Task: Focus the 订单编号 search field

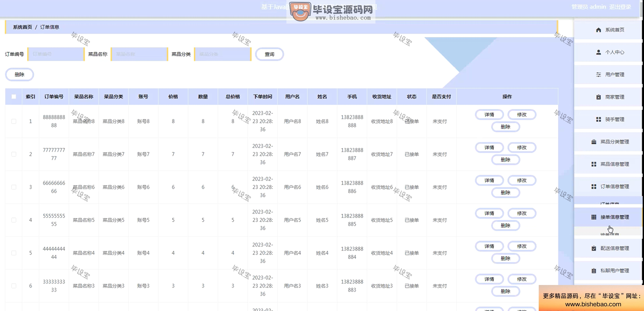Action: [56, 54]
